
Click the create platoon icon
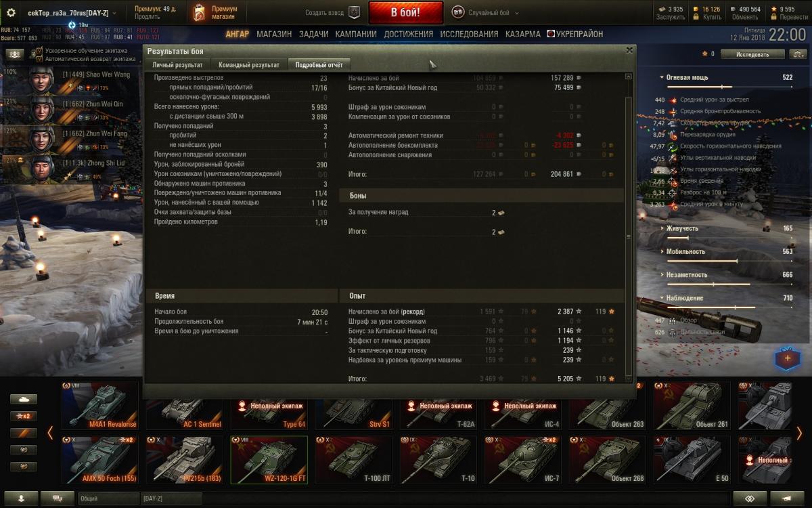click(354, 12)
